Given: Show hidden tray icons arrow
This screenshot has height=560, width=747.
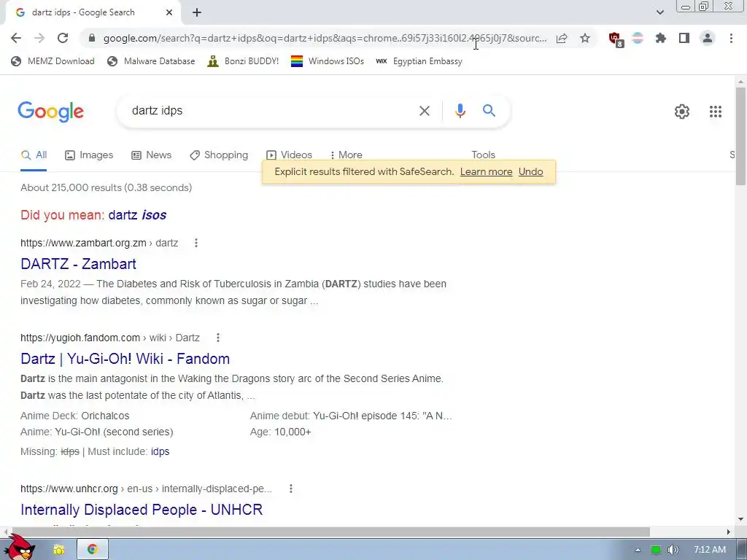Looking at the screenshot, I should (638, 550).
